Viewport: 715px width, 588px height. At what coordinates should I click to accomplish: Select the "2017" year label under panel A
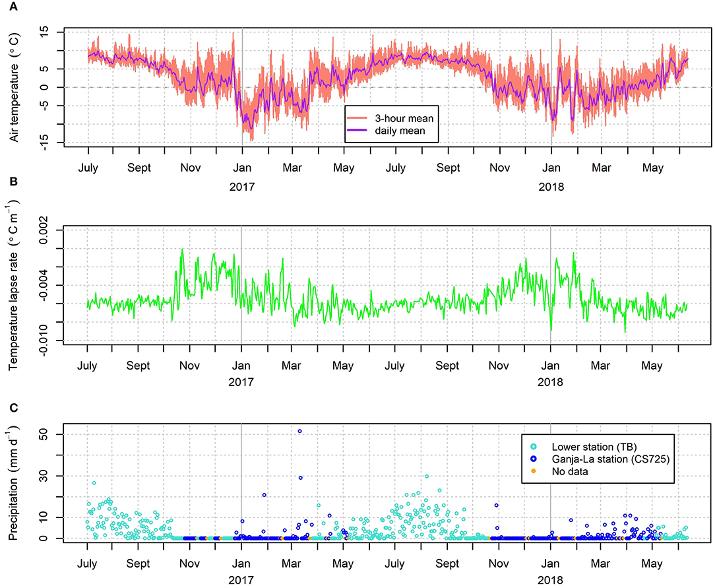241,187
